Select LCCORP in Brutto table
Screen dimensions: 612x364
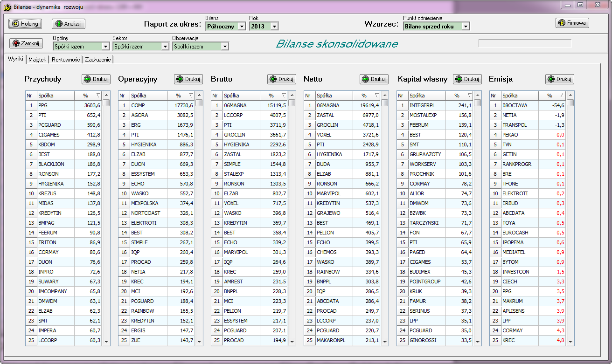coord(249,115)
